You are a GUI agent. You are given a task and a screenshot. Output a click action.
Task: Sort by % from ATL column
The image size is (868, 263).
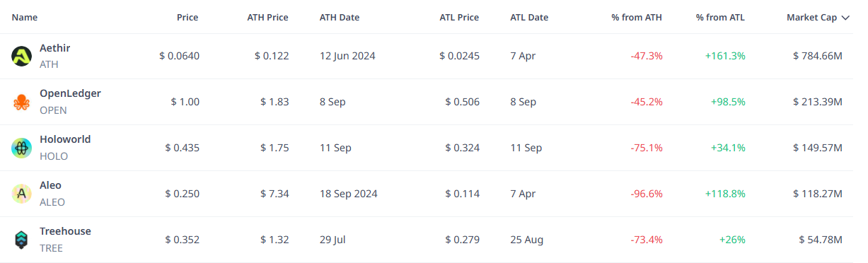(720, 18)
